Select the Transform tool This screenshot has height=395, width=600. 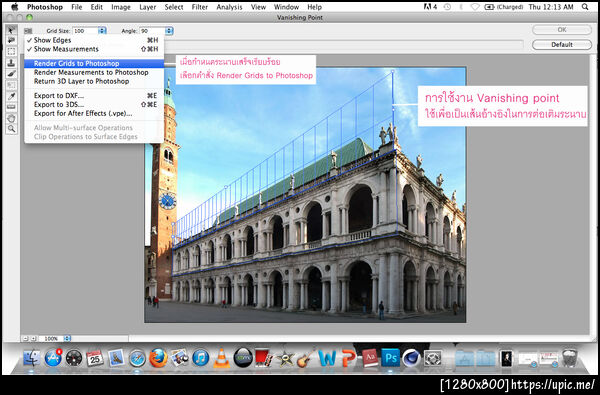[11, 85]
